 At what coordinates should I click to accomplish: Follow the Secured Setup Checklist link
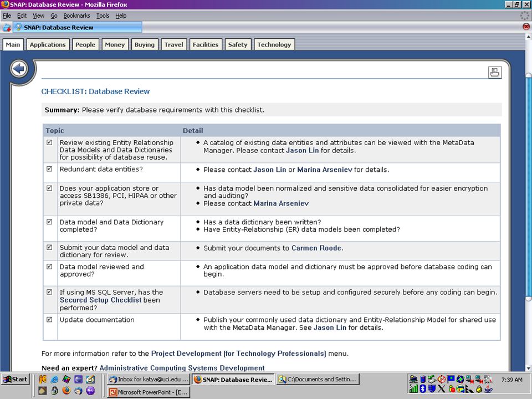click(101, 300)
